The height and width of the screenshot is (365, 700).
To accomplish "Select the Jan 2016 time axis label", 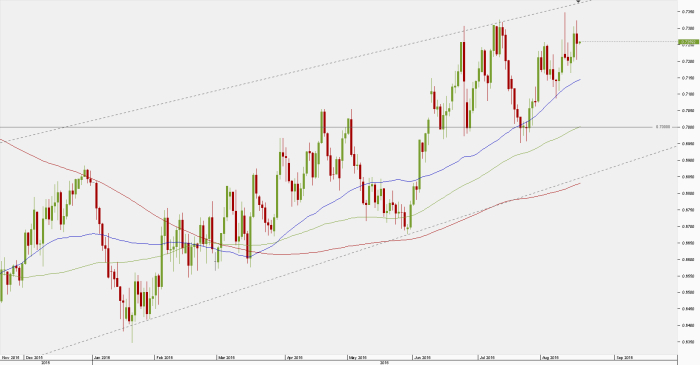I will coord(102,357).
